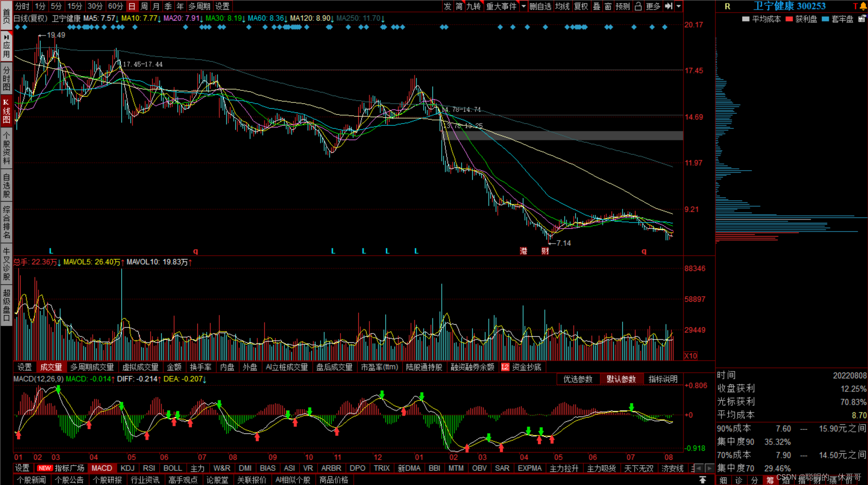
Task: Click the chip distribution settings icon
Action: (x=862, y=18)
